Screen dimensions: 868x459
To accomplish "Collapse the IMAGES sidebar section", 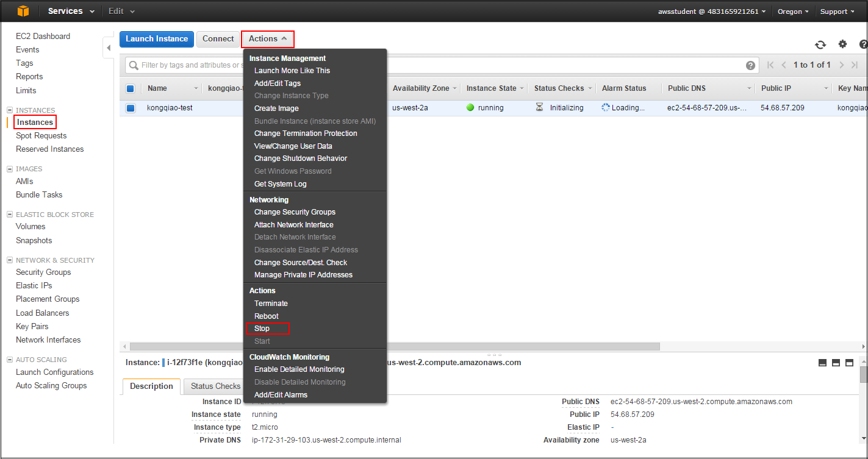I will [x=10, y=169].
